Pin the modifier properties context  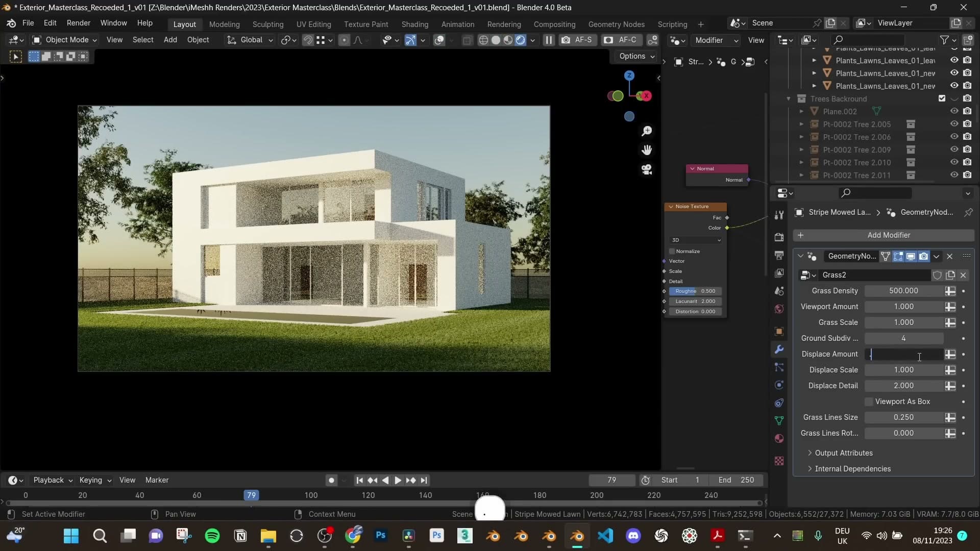[968, 212]
